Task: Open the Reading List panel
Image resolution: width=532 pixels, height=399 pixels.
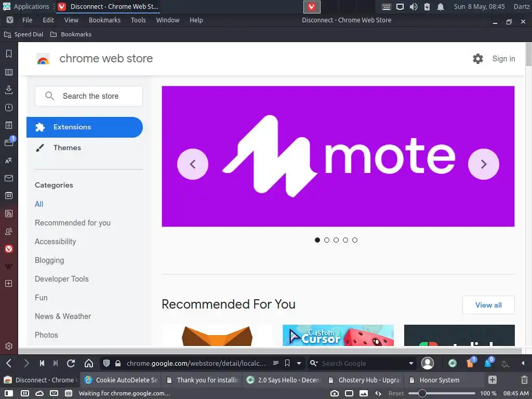Action: click(9, 72)
